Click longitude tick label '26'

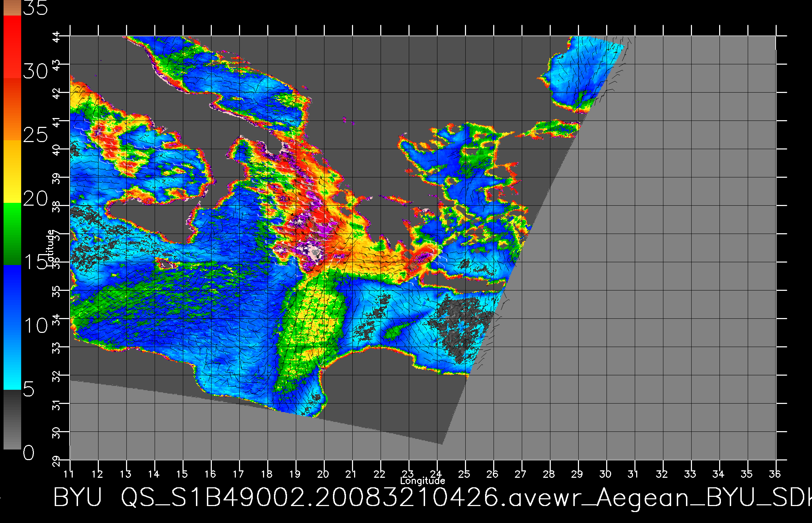[492, 474]
